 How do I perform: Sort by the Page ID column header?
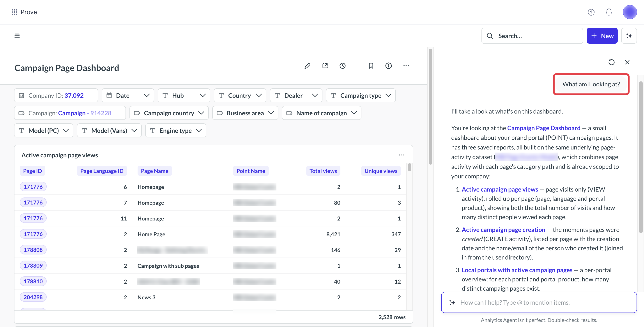tap(32, 171)
